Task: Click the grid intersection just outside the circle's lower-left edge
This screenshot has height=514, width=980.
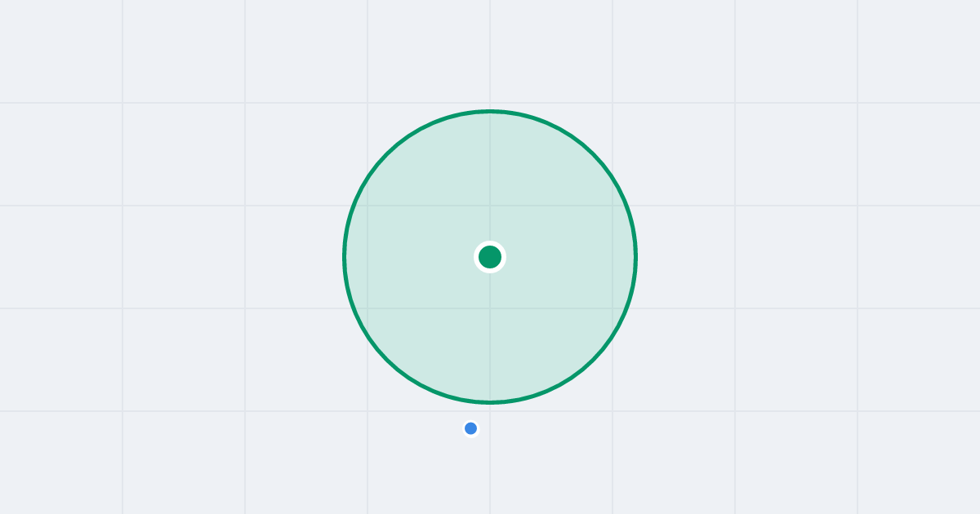Action: click(x=367, y=411)
